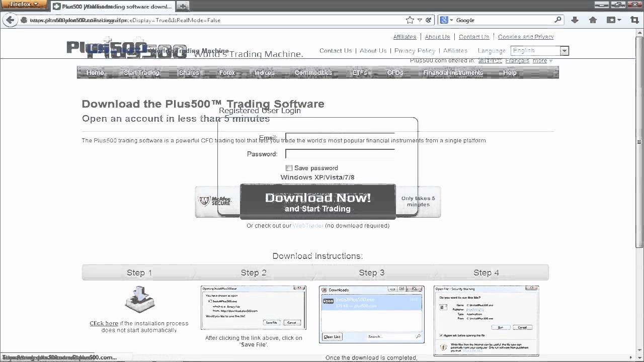Tick the Save password checkbox

pos(289,168)
